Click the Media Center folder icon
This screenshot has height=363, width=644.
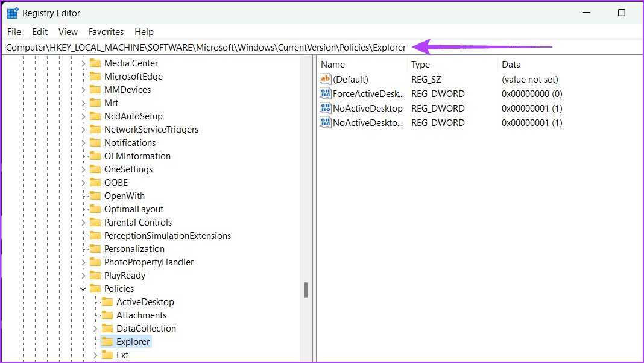coord(95,63)
